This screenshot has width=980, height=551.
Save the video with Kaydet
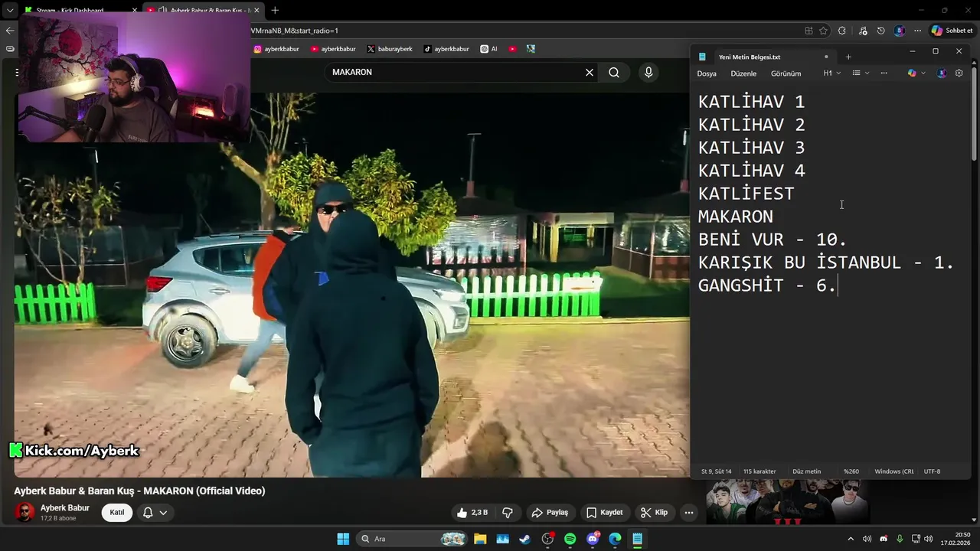604,513
